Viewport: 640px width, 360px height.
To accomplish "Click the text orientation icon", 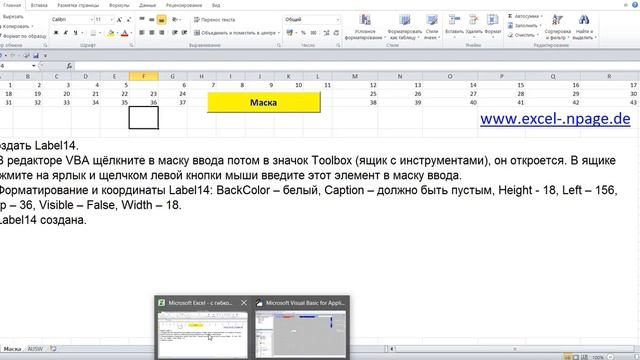I will 175,20.
